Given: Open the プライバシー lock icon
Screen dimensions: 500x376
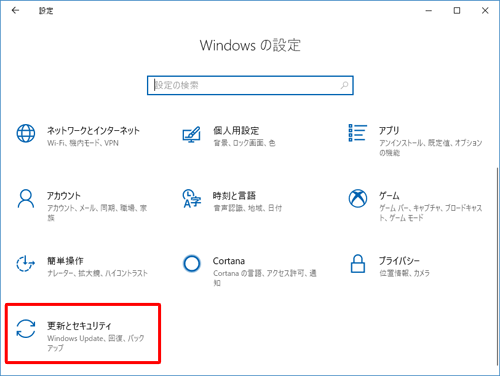Looking at the screenshot, I should click(x=358, y=264).
